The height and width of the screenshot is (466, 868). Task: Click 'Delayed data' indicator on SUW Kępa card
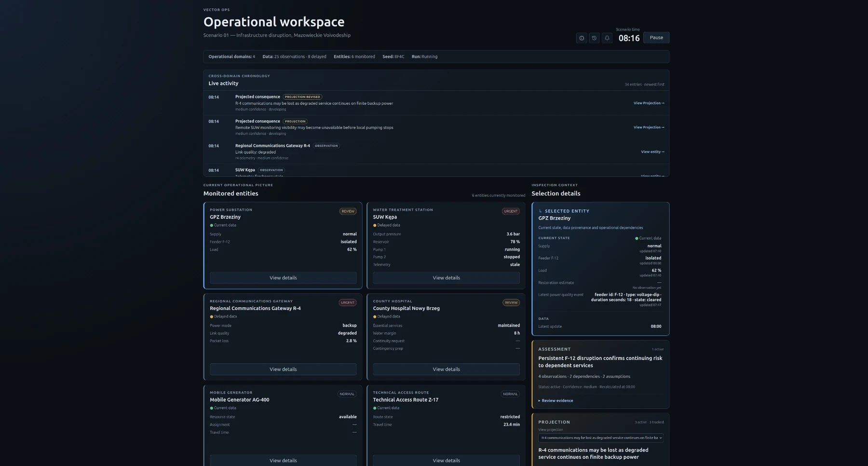coord(386,225)
